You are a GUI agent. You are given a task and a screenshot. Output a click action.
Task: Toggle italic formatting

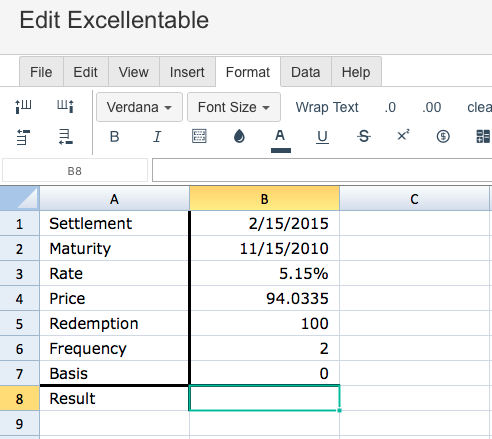[x=157, y=137]
